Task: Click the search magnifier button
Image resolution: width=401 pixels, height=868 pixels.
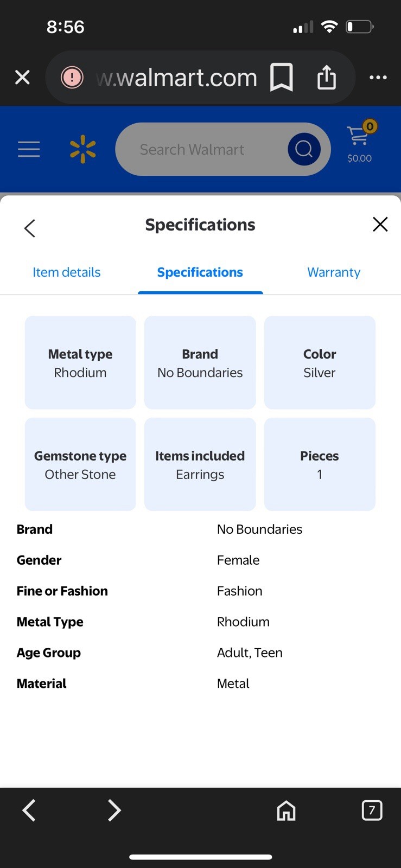Action: click(304, 149)
